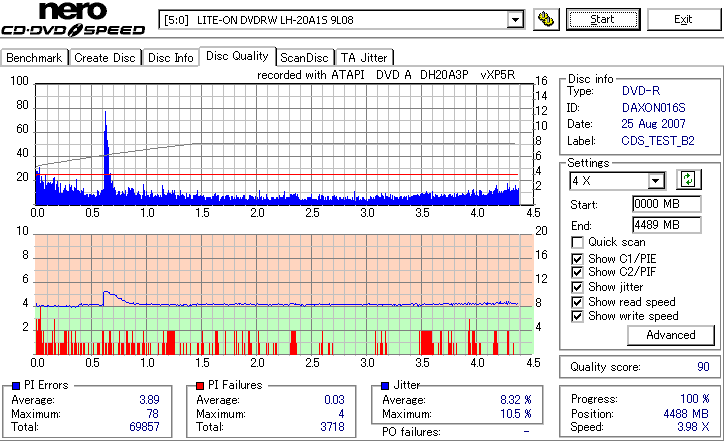Expand the 4 X speed dropdown

(x=655, y=181)
